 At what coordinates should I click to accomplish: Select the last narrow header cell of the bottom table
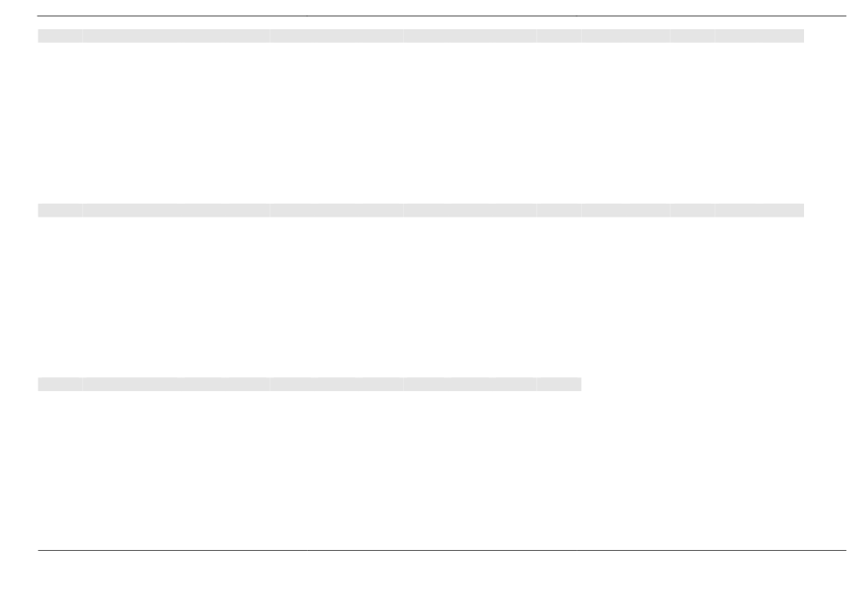coord(559,385)
